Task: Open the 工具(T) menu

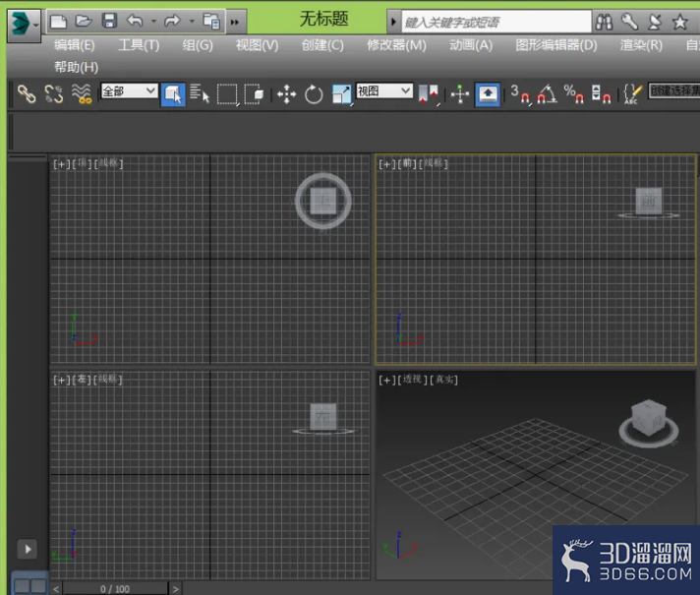Action: [x=139, y=45]
